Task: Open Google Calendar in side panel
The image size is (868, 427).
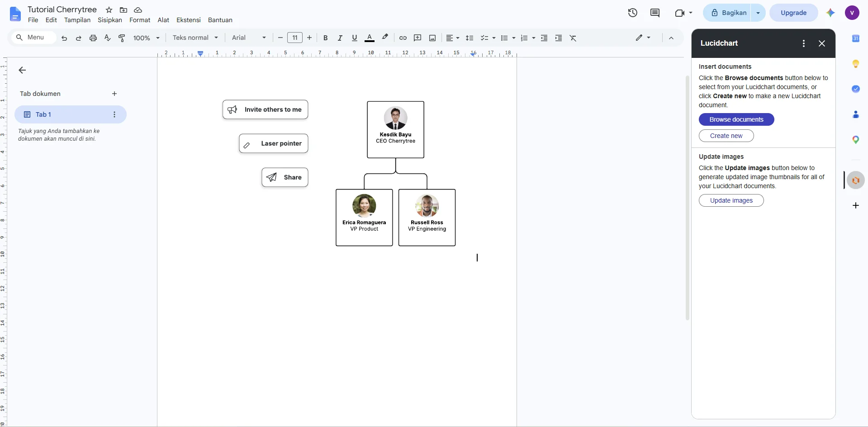Action: [x=856, y=38]
